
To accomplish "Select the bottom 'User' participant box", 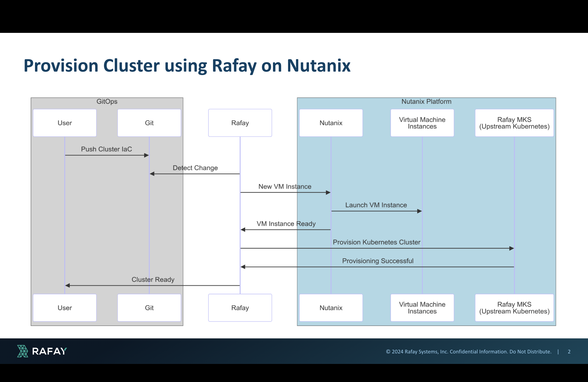I will coord(65,308).
